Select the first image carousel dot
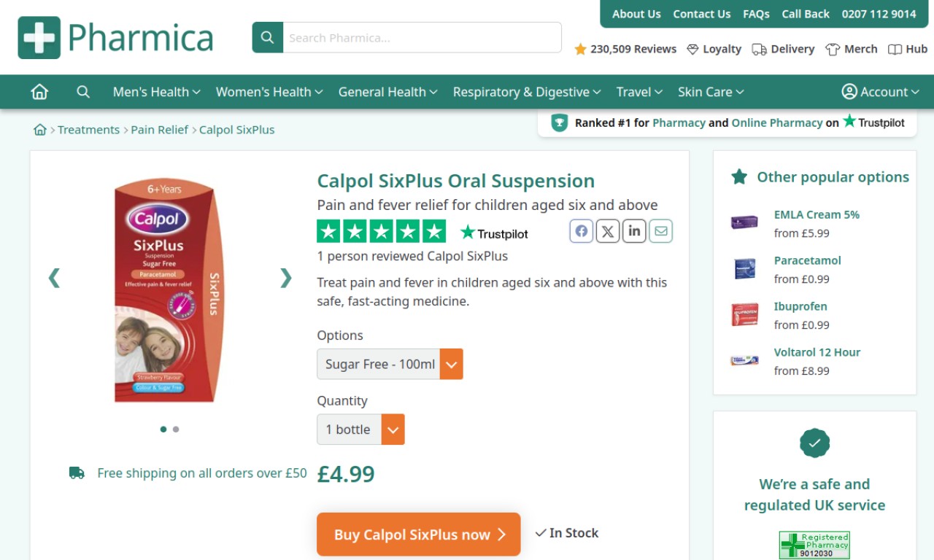Screen dimensions: 934x560 (163, 429)
